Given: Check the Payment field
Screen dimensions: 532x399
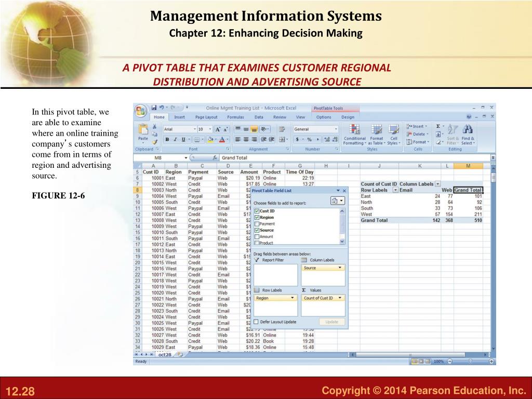Looking at the screenshot, I should coord(257,224).
